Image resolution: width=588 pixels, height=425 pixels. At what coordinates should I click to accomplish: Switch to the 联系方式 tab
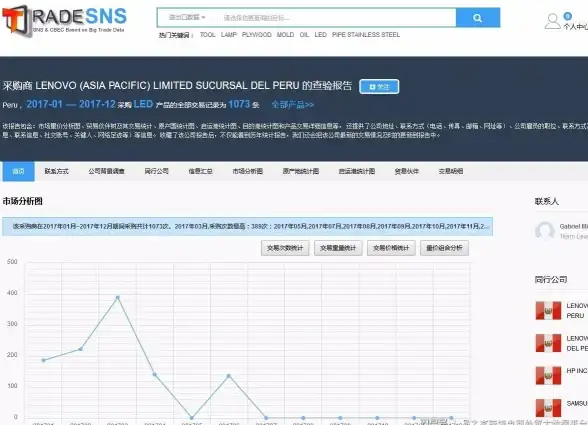point(56,171)
